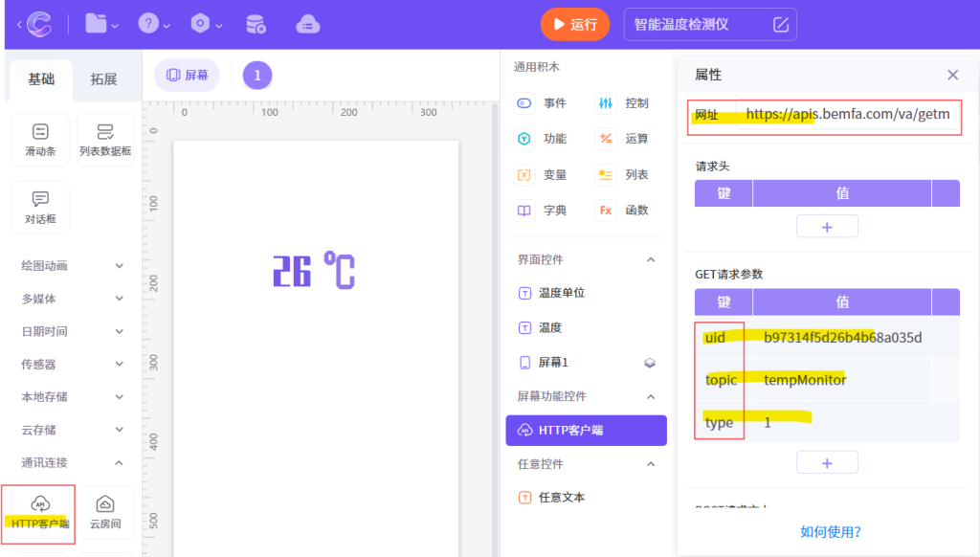980x557 pixels.
Task: Collapse the 通讯连接 category
Action: tap(72, 462)
